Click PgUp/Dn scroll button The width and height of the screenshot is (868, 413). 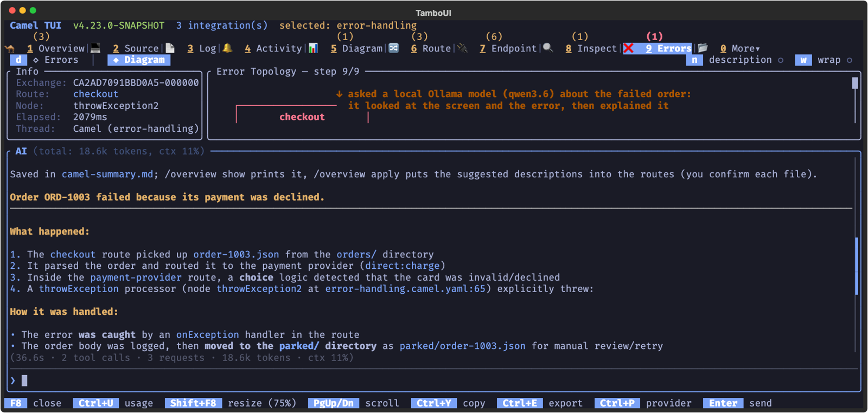pos(354,403)
